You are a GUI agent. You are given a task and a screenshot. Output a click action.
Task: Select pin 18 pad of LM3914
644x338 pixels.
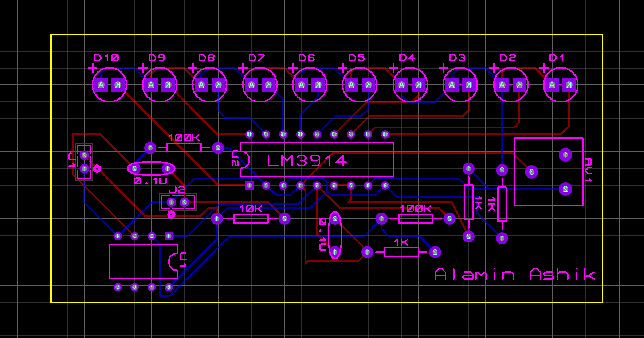tap(249, 133)
